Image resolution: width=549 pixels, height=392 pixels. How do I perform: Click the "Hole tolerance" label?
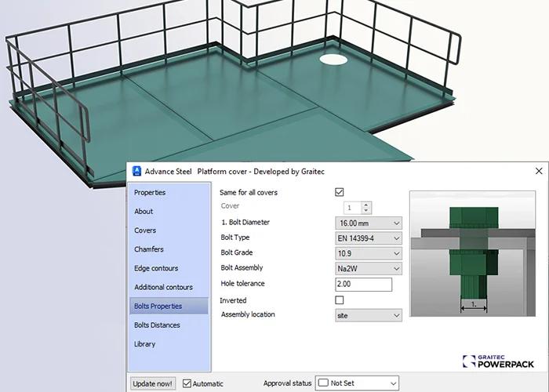(x=242, y=284)
